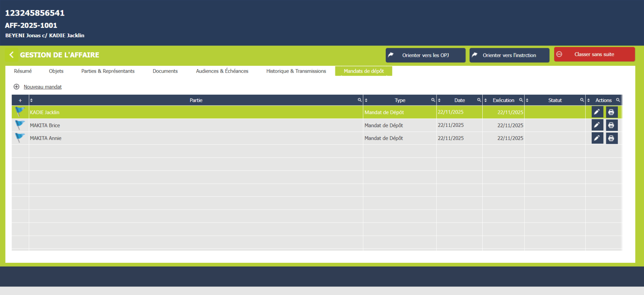The image size is (644, 295).
Task: Open the Parties & Représentants tab
Action: tap(108, 71)
